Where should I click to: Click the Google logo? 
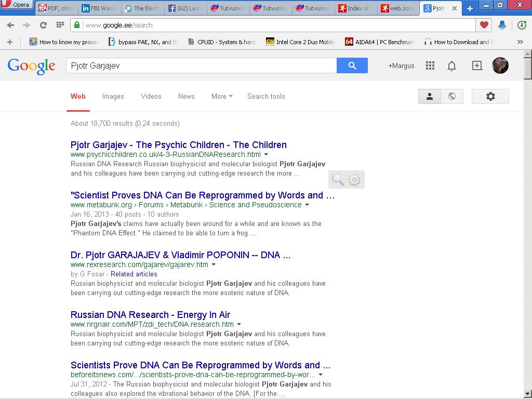tap(32, 66)
